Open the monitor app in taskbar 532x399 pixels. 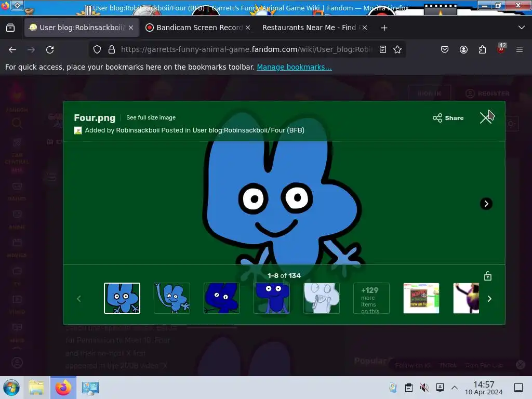click(x=90, y=388)
